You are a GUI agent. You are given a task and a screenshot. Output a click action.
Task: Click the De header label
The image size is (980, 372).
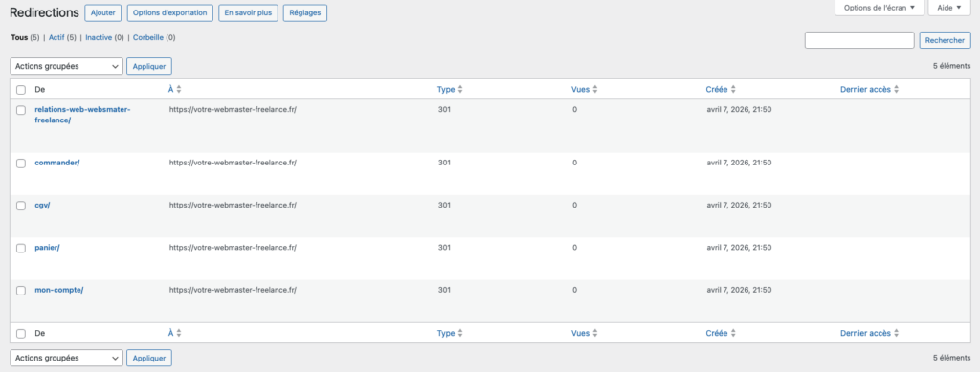pos(40,90)
